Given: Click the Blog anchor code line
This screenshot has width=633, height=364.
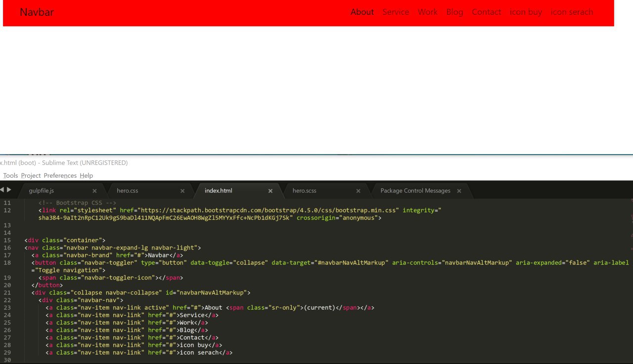Looking at the screenshot, I should click(x=127, y=330).
